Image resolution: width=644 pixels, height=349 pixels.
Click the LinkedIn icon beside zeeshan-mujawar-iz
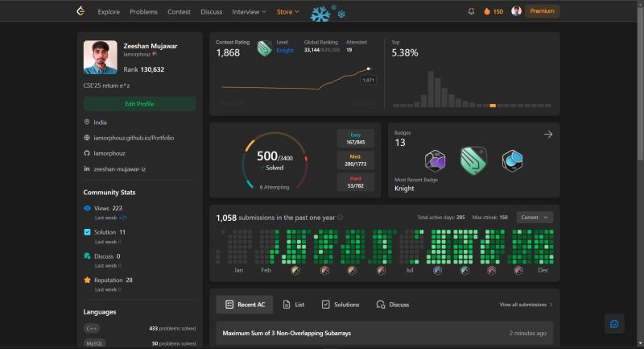[x=87, y=168]
